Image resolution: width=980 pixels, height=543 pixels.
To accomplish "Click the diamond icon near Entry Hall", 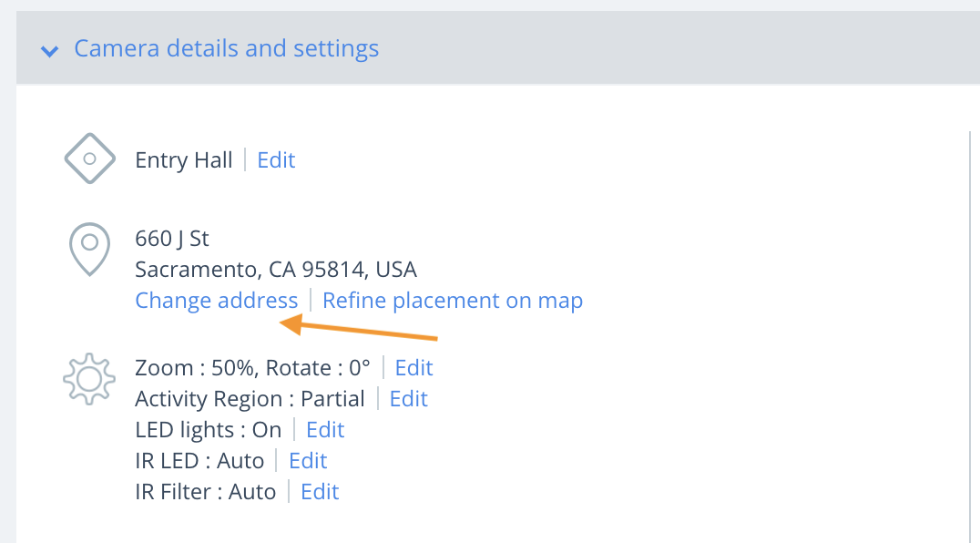I will point(88,159).
